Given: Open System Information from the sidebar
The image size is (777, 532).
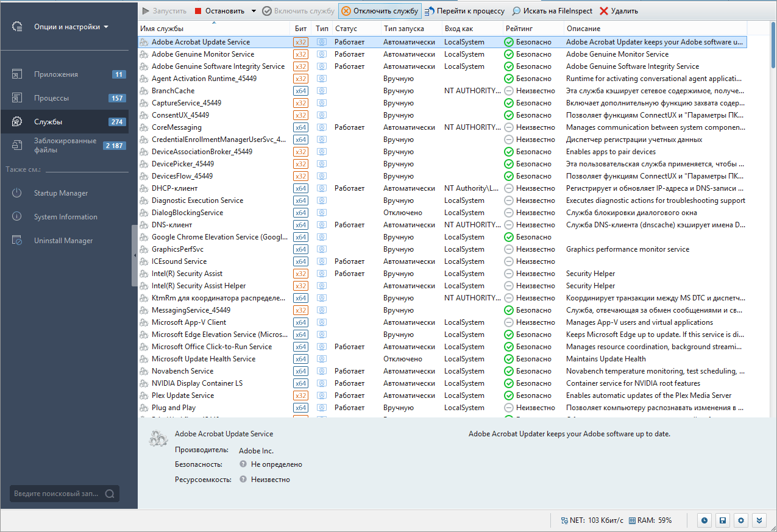Looking at the screenshot, I should (x=65, y=217).
